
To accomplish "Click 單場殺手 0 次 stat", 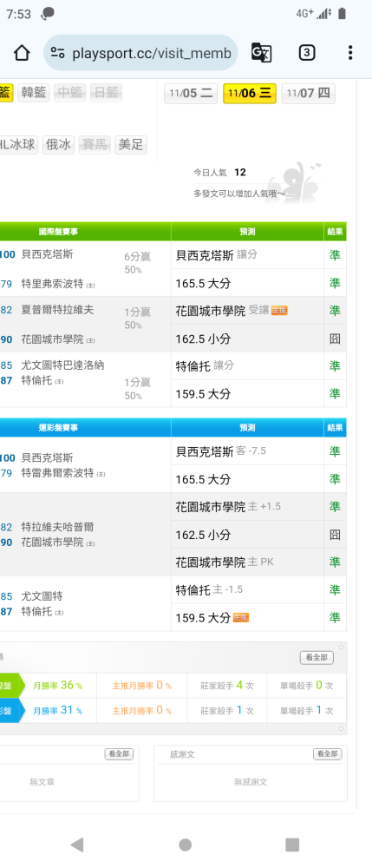I will [x=307, y=686].
